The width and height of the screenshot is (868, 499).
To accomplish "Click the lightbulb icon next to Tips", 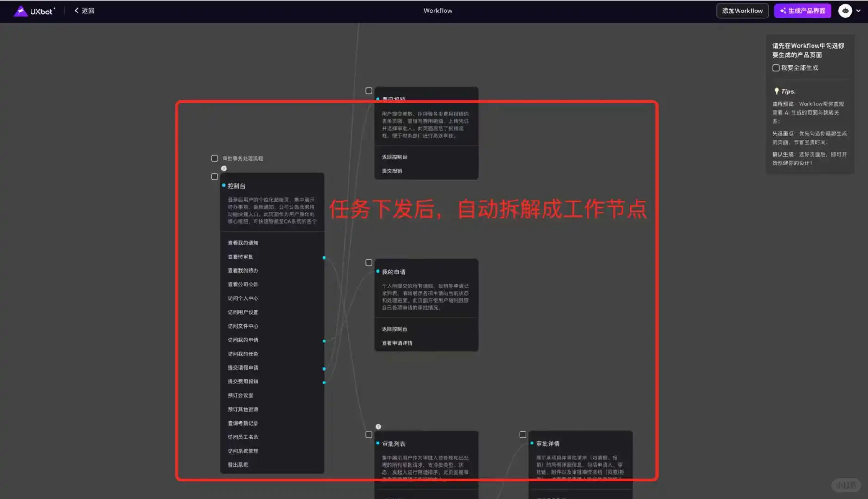I will coord(775,91).
